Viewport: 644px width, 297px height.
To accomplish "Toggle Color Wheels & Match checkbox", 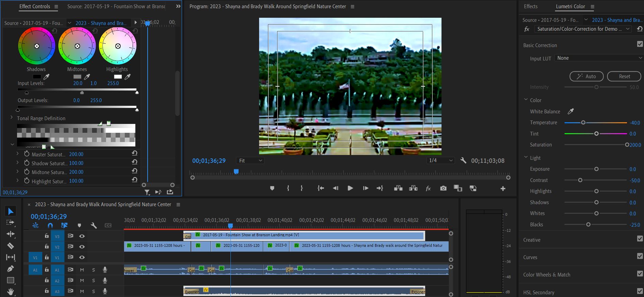I will 640,273.
